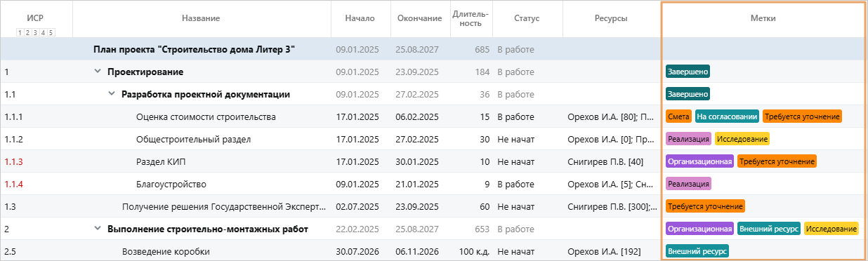The width and height of the screenshot is (868, 261).
Task: Sort by the Начало column header
Action: (x=360, y=18)
